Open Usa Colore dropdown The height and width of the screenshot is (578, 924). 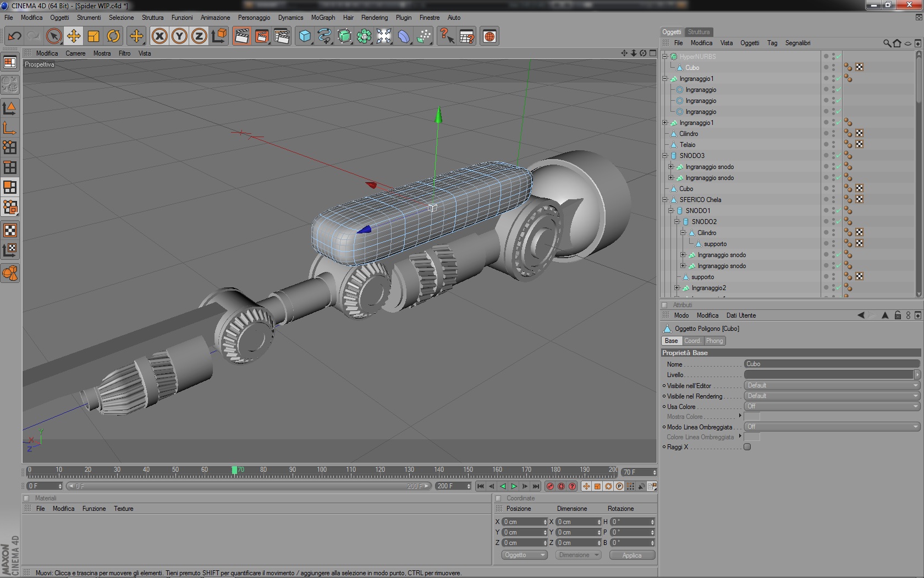pos(832,406)
